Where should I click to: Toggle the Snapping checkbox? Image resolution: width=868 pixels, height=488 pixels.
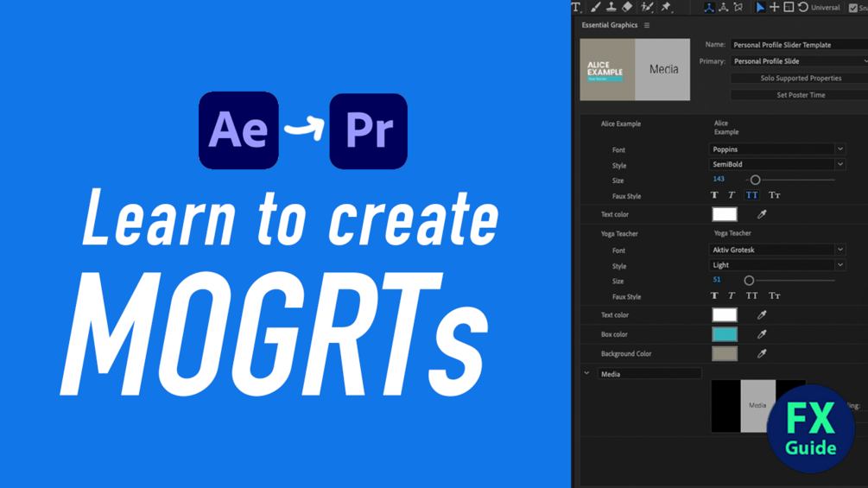(x=853, y=7)
